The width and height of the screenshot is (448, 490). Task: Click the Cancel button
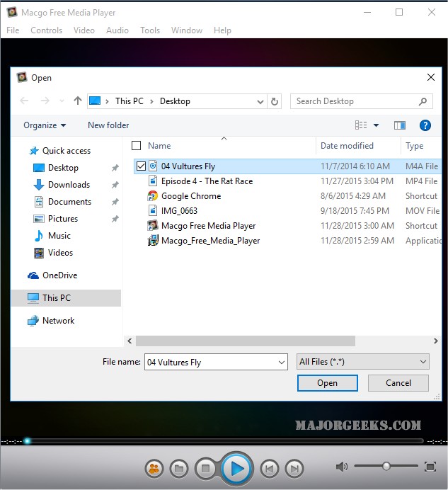tap(398, 383)
